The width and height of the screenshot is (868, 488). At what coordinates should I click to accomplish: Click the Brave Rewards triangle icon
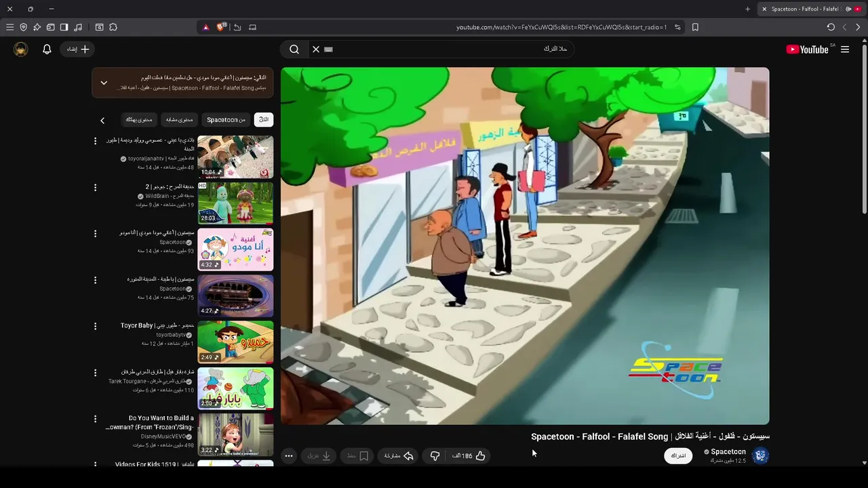pyautogui.click(x=206, y=27)
